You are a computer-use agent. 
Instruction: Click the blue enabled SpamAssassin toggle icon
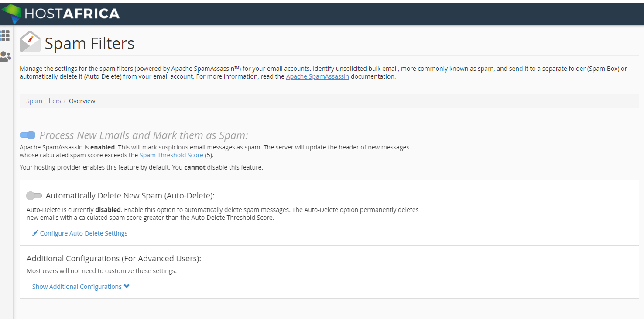point(27,135)
